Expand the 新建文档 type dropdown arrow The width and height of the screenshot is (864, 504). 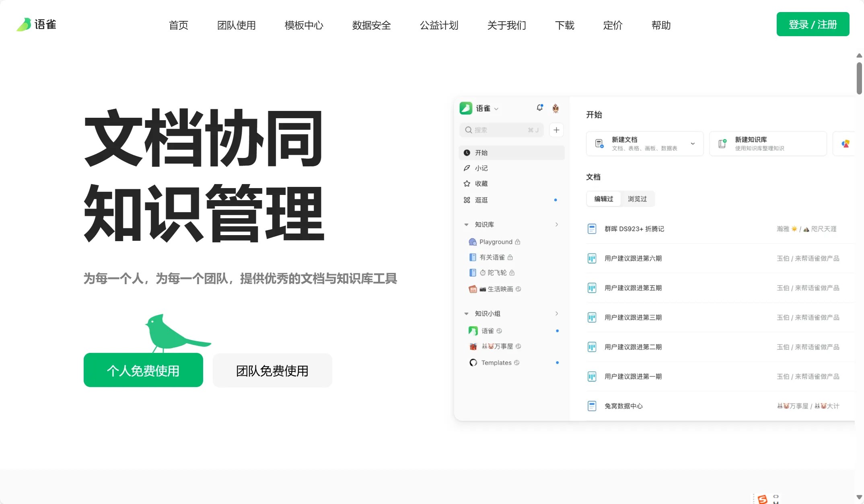[x=693, y=143]
